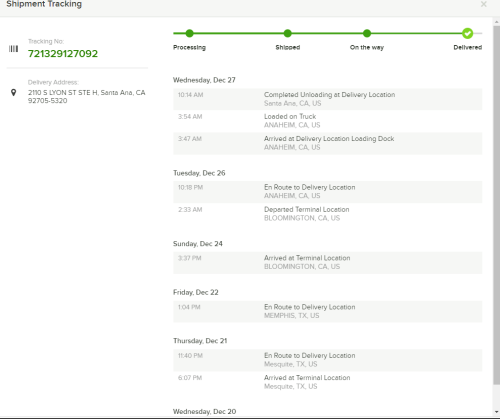Viewport: 500px width, 419px height.
Task: Click the scroll down arrow
Action: click(x=497, y=412)
